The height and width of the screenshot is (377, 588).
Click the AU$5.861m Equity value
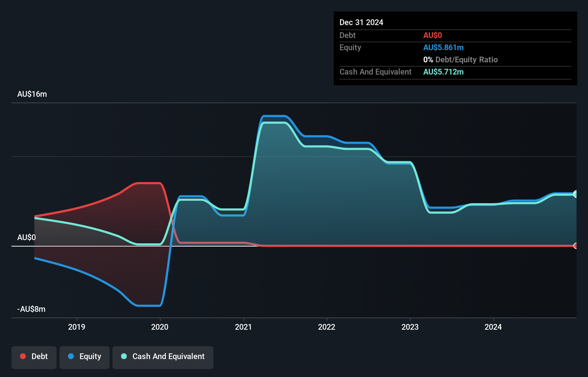(x=443, y=47)
